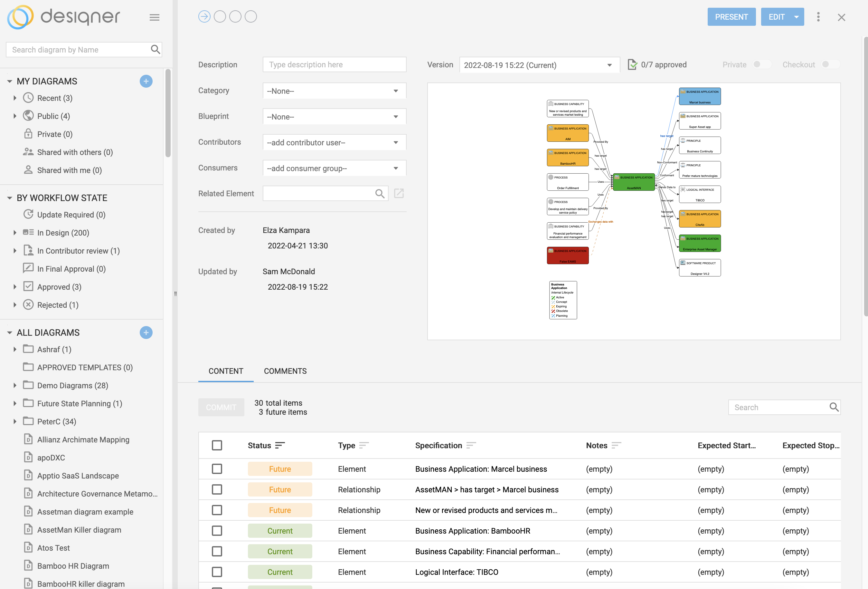
Task: Click the first step arrow circle icon
Action: click(x=204, y=17)
